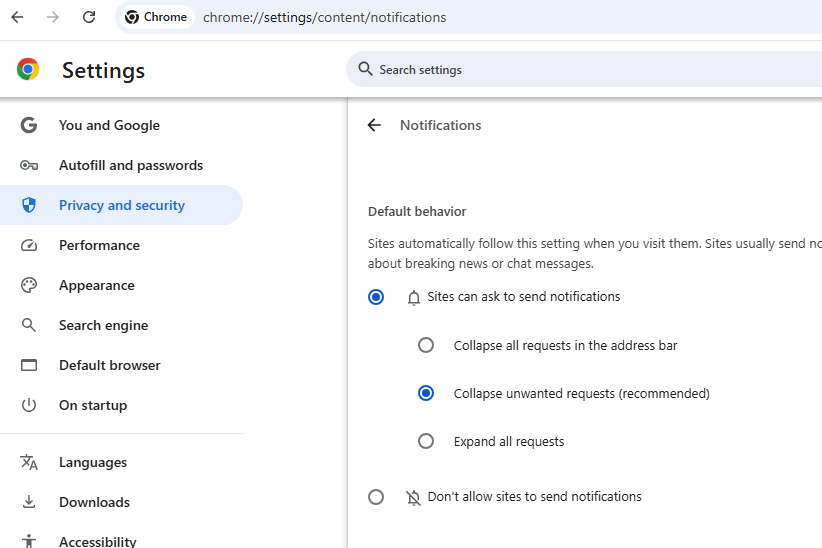Screen dimensions: 822x548
Task: Click the magnifier icon in Search settings
Action: [x=365, y=70]
